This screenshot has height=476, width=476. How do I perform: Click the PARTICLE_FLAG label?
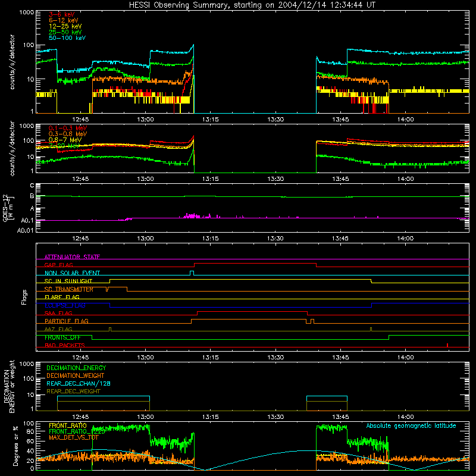pos(67,321)
